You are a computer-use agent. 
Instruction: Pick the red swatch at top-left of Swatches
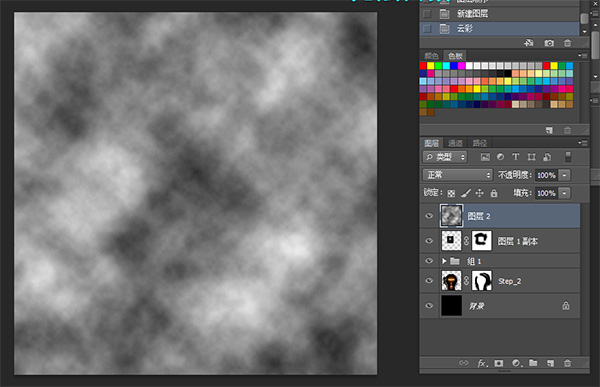tap(423, 66)
